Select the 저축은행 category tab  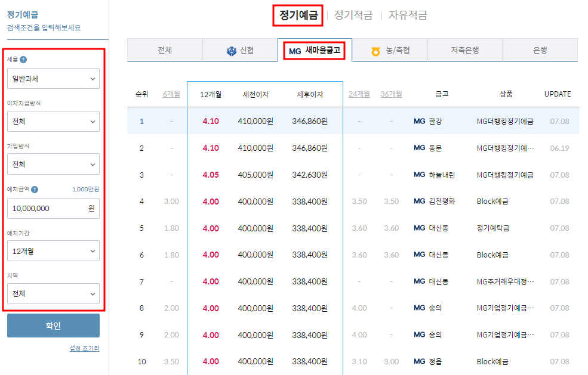click(x=464, y=51)
